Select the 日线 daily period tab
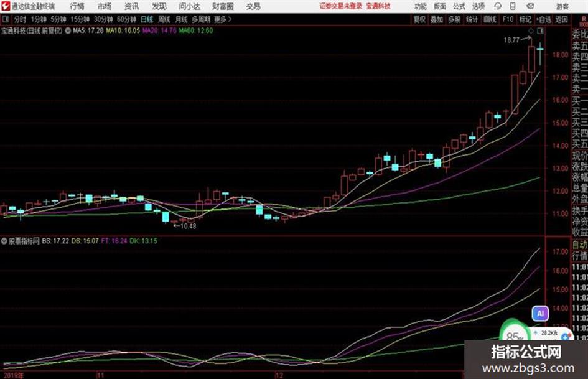Viewport: 588px width, 379px height. (147, 19)
